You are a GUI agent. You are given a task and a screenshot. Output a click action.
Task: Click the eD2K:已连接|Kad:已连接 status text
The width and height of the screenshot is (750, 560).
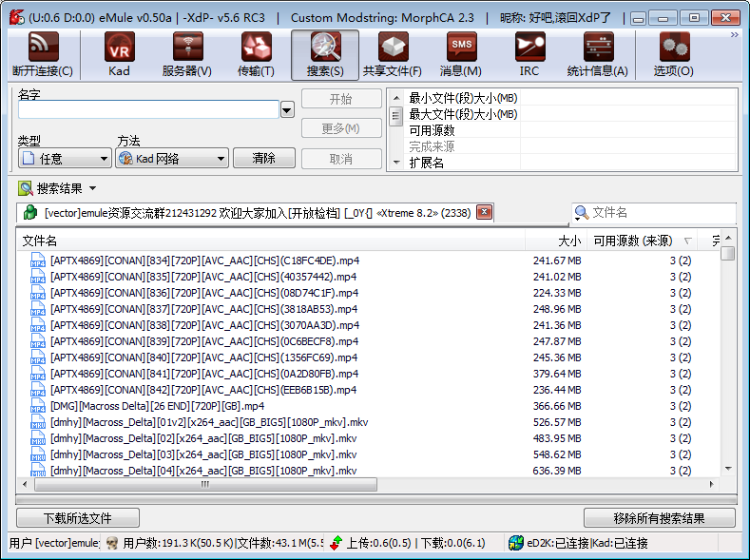pyautogui.click(x=587, y=543)
